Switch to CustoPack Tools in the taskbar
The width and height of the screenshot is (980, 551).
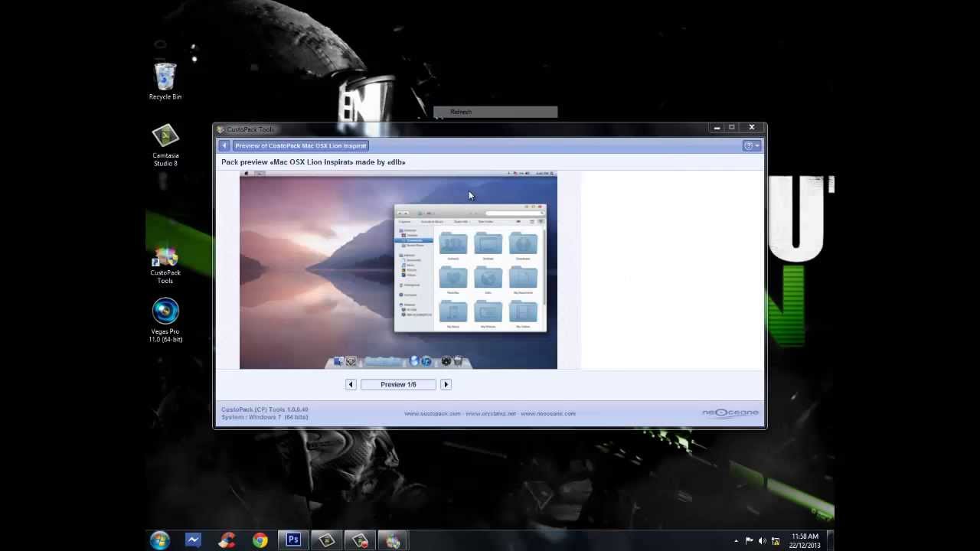coord(393,540)
